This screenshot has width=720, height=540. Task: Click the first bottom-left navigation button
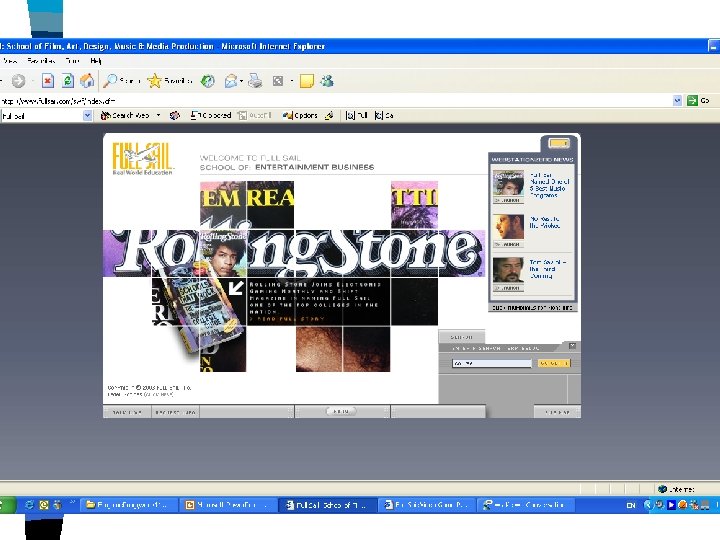click(x=127, y=412)
